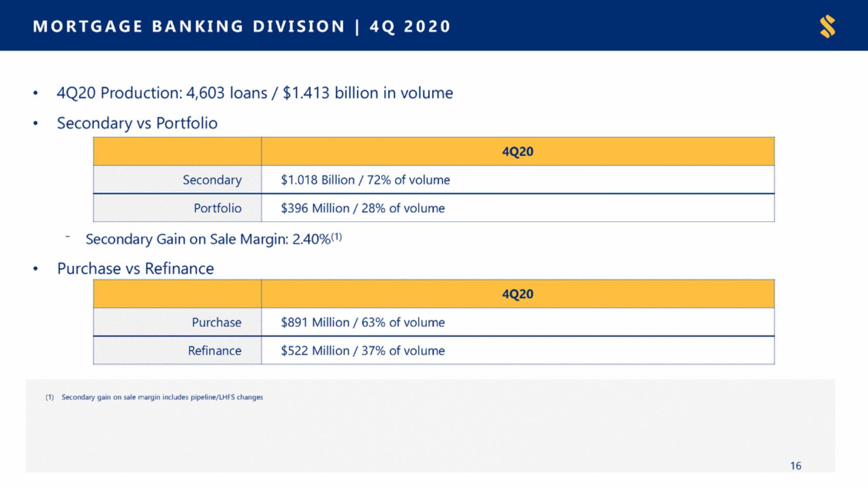The height and width of the screenshot is (488, 868).
Task: Click the $396 Million / 28% cell
Action: pos(518,208)
